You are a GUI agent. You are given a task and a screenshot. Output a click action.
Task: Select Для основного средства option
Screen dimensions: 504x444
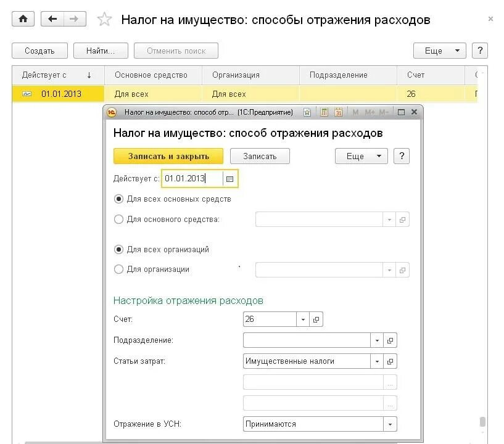pos(117,219)
